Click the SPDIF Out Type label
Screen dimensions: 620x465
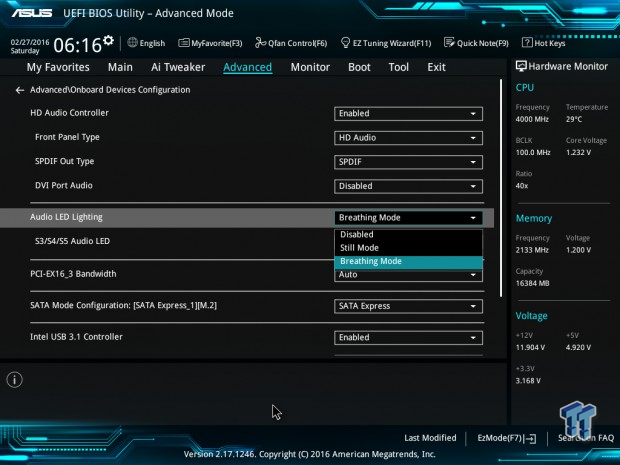[64, 161]
